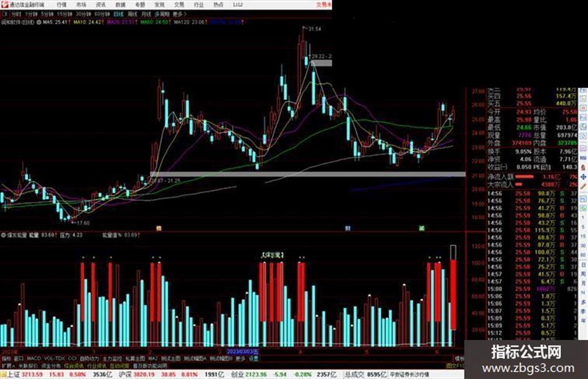The image size is (588, 379).
Task: Select the 1-minute shortcut in sidebar
Action: 583,217
